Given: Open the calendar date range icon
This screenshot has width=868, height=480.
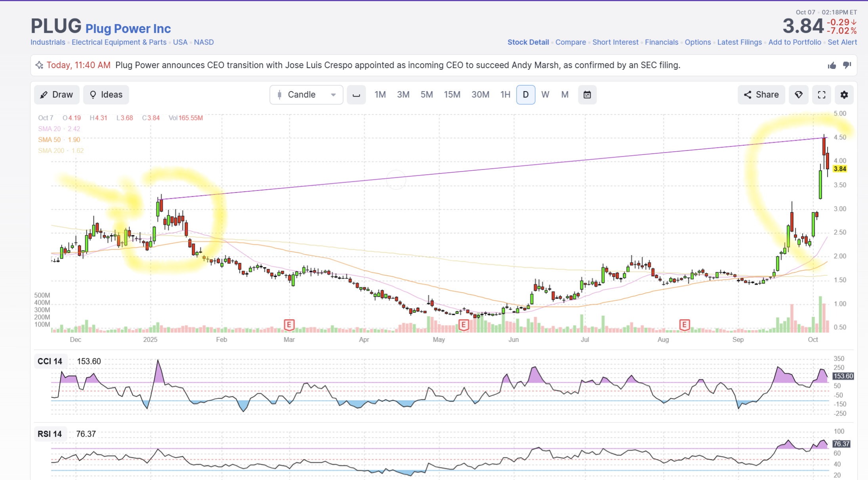Looking at the screenshot, I should click(x=587, y=95).
